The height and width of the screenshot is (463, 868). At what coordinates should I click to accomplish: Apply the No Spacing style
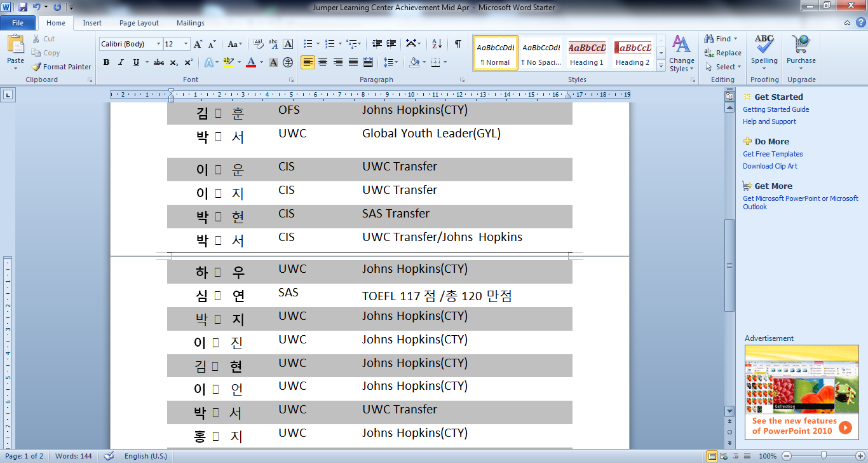point(540,52)
